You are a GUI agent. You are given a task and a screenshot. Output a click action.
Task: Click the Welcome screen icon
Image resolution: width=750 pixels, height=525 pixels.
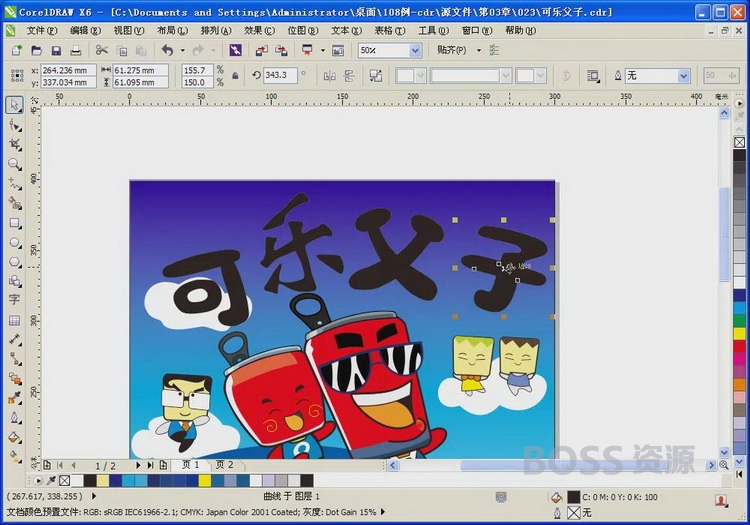click(338, 50)
